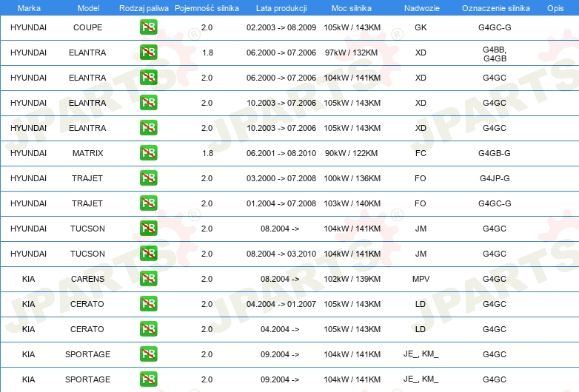Click the fuel icon in CARENS row
This screenshot has width=579, height=392.
click(x=148, y=279)
